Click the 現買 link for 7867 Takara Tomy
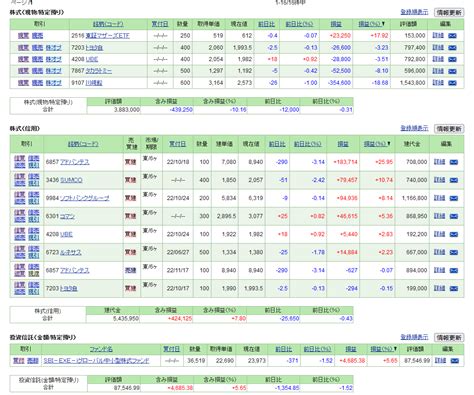Viewport: 474px width, 395px height. (x=23, y=71)
